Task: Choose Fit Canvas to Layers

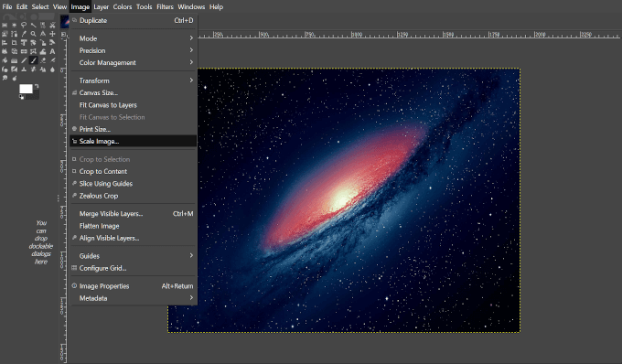Action: click(x=134, y=105)
